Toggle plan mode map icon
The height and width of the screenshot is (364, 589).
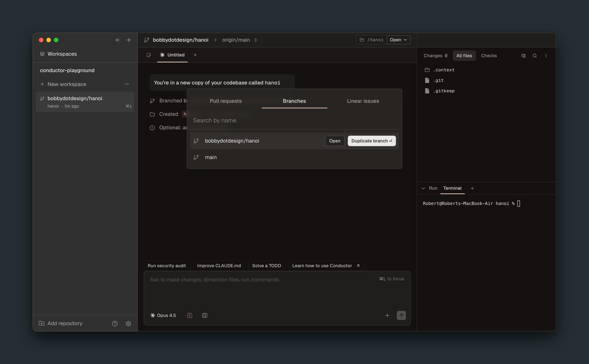pos(205,315)
